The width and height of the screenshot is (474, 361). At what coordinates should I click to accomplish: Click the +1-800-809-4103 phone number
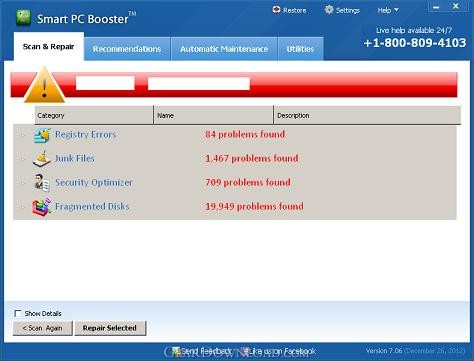tap(415, 43)
